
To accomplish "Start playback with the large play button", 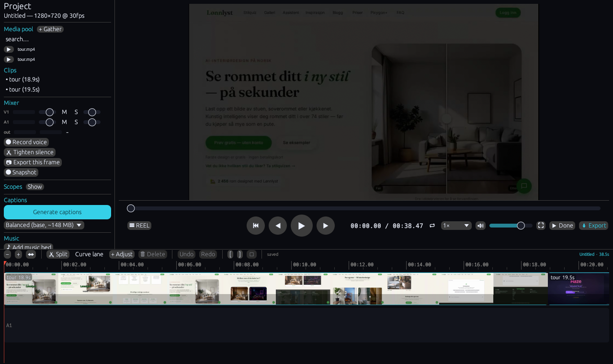I will coord(302,226).
